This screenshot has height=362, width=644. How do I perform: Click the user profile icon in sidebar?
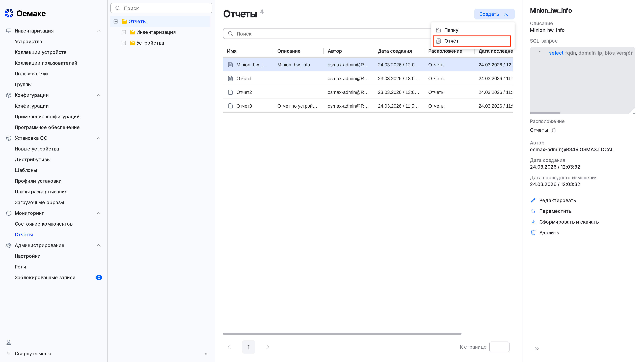point(9,342)
